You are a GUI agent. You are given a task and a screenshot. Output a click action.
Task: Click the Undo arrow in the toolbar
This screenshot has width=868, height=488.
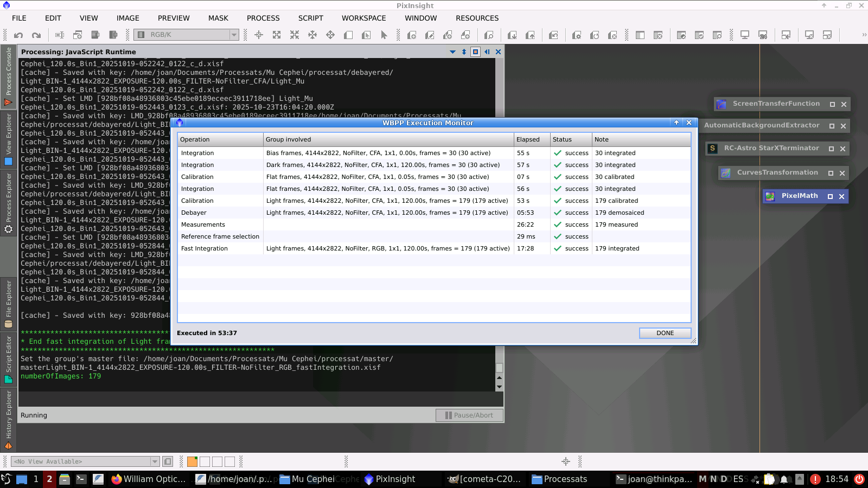tap(18, 35)
